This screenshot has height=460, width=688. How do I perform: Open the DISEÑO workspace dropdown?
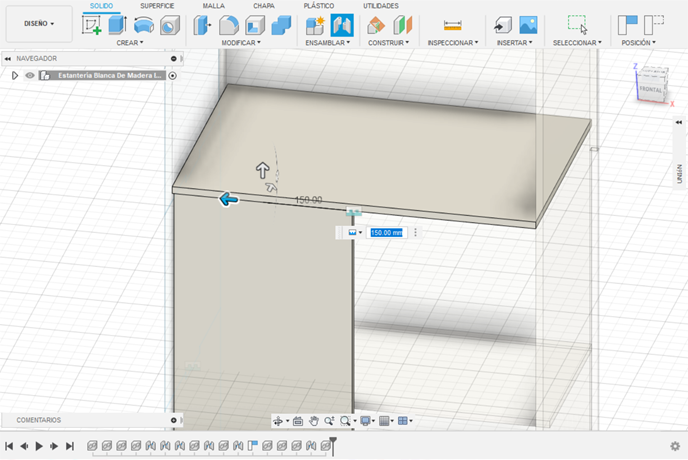click(x=39, y=24)
